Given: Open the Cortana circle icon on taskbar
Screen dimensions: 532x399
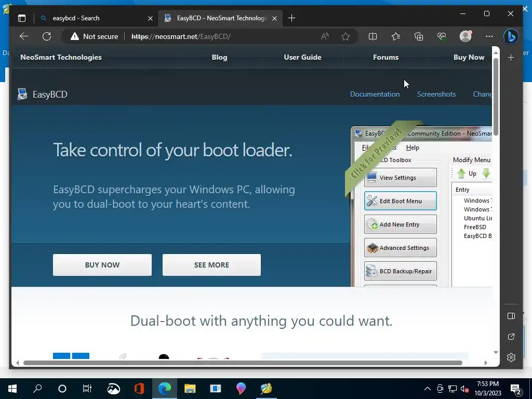Looking at the screenshot, I should click(x=62, y=389).
